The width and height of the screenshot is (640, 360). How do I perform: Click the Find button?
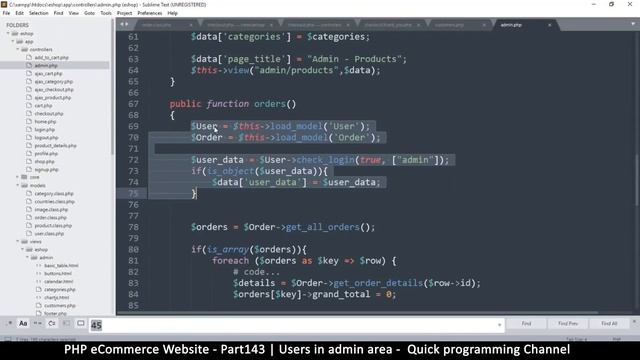[526, 324]
